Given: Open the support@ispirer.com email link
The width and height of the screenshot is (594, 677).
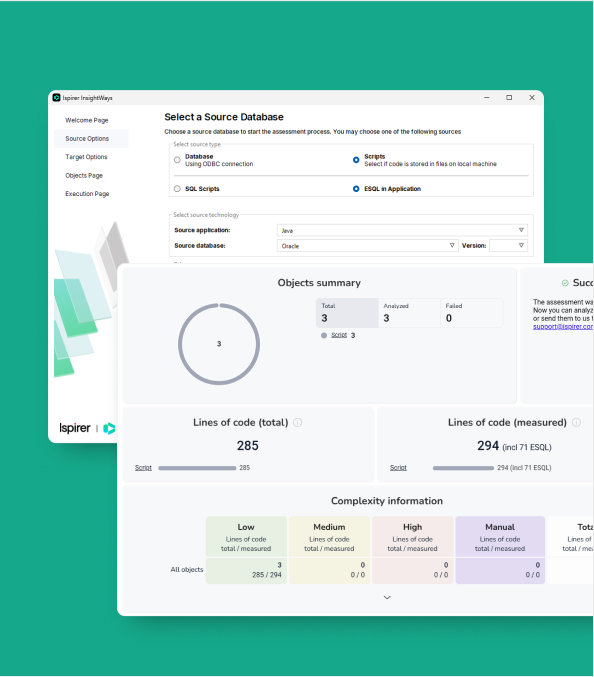Looking at the screenshot, I should pyautogui.click(x=563, y=326).
